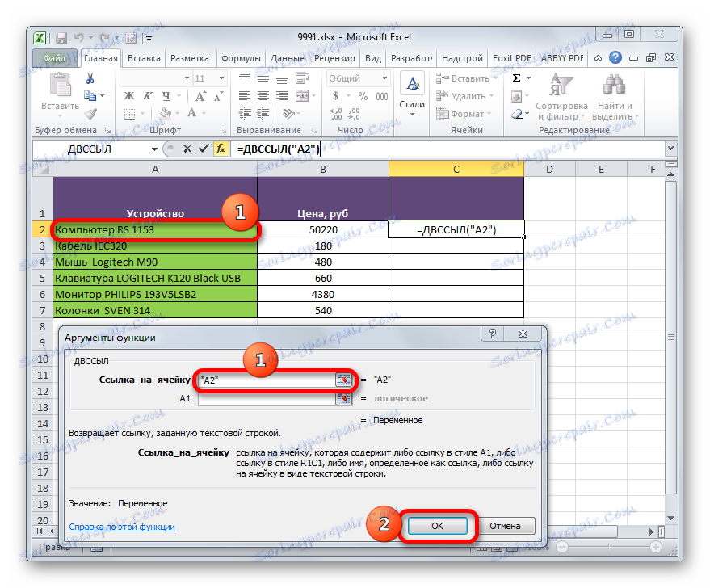710x588 pixels.
Task: Select cell A2 Компьютер RS 1153
Action: (155, 229)
